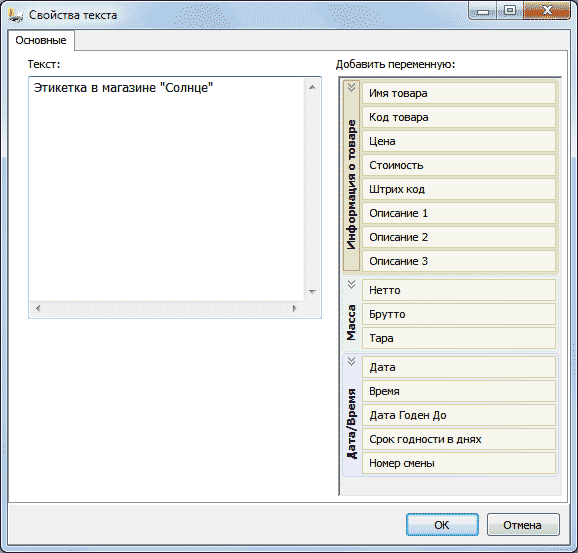This screenshot has height=553, width=578.
Task: Click the horizontal scrollbar track of text area
Action: point(166,308)
